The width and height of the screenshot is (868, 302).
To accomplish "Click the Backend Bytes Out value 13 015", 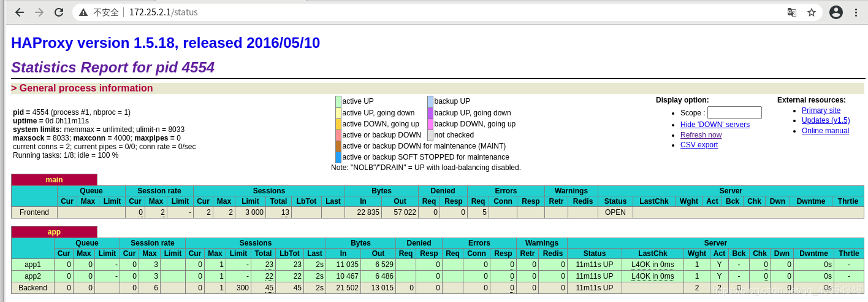I will tap(381, 288).
